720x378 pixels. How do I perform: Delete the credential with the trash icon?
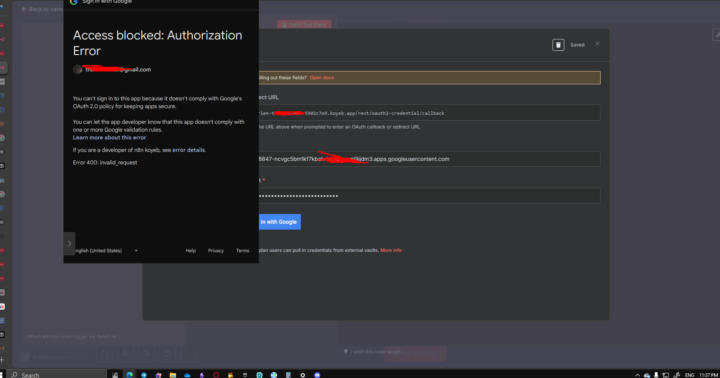[558, 45]
